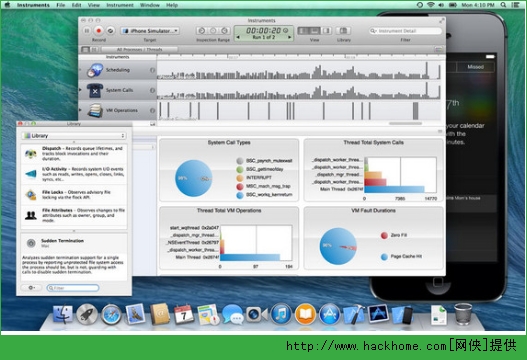Screen dimensions: 527x360
Task: Toggle Instruments window full screen arrow
Action: click(x=442, y=21)
